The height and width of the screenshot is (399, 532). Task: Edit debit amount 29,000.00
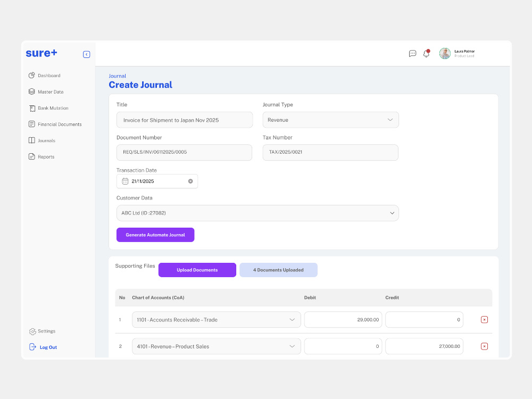[343, 320]
